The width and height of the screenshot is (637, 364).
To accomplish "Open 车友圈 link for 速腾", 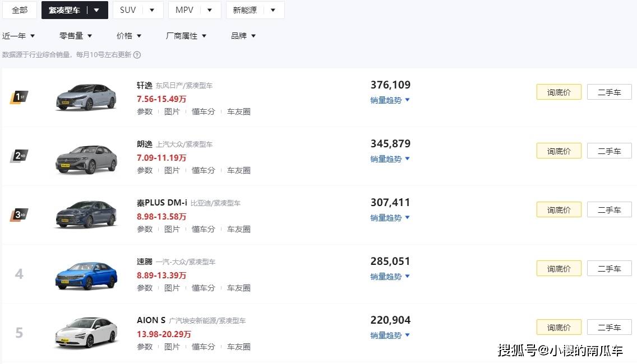I will point(238,288).
